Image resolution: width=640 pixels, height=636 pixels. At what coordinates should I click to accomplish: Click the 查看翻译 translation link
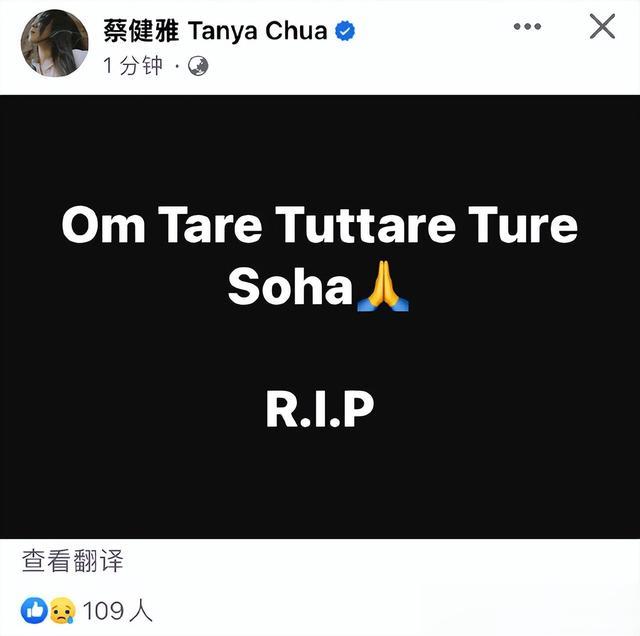[73, 560]
